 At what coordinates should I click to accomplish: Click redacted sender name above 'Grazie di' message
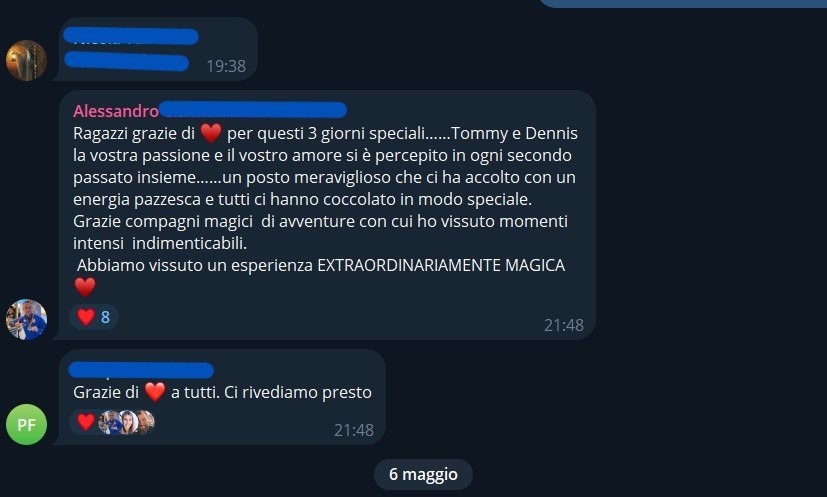(x=141, y=370)
